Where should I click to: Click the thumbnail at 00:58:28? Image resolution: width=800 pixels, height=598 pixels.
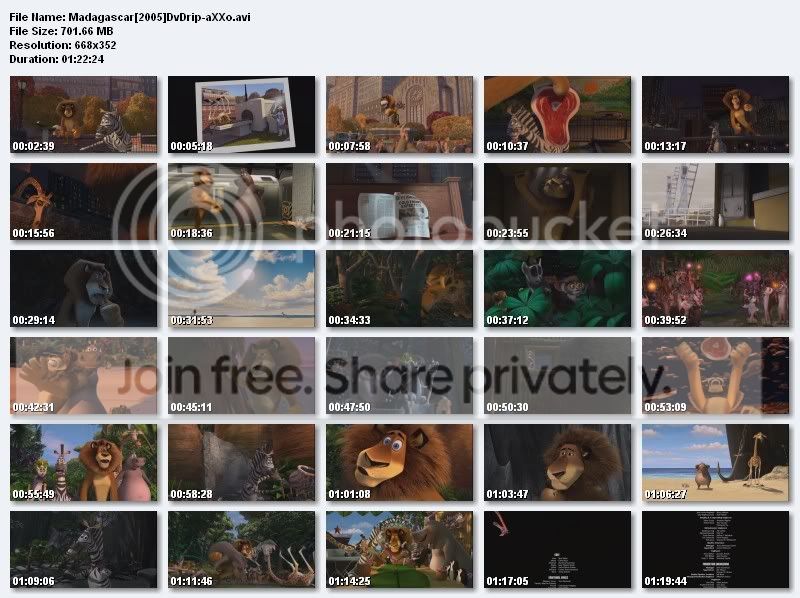pyautogui.click(x=241, y=462)
